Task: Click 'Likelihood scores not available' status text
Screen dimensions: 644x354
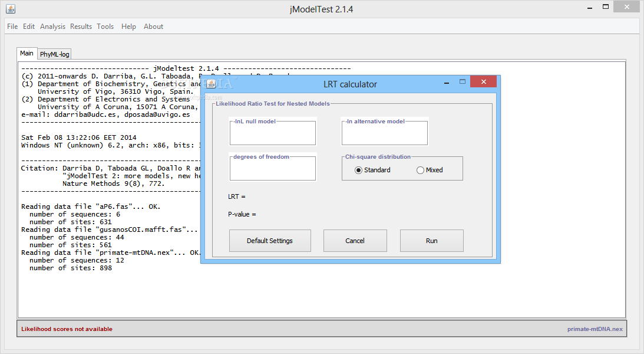Action: (67, 329)
